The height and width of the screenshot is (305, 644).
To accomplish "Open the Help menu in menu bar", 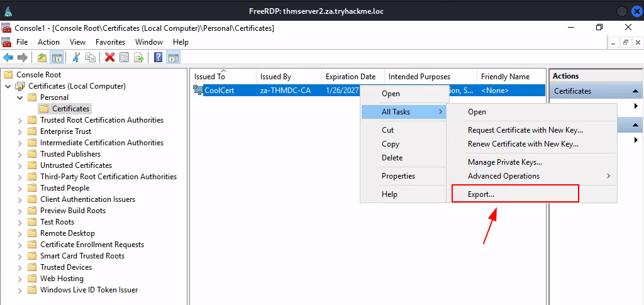I will point(180,42).
